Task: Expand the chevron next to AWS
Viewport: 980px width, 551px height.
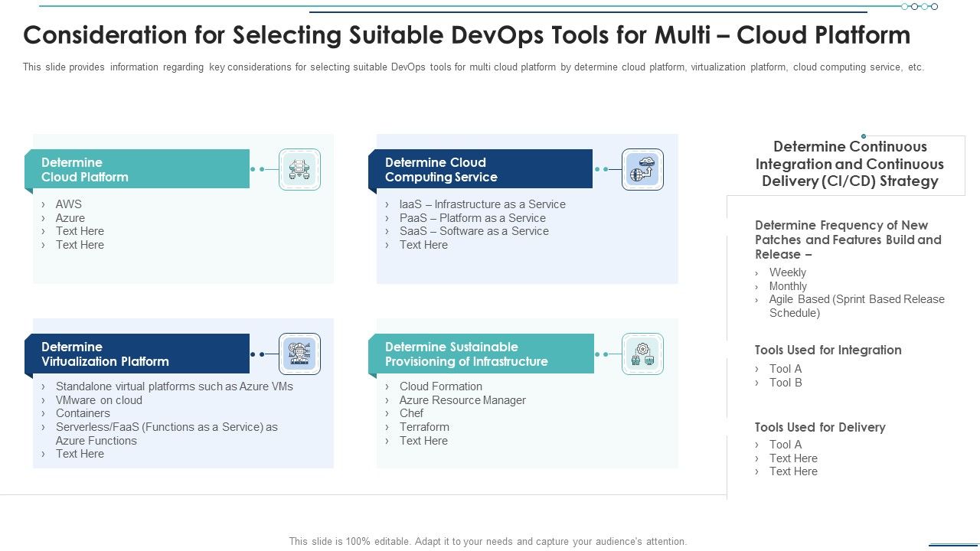Action: coord(44,204)
